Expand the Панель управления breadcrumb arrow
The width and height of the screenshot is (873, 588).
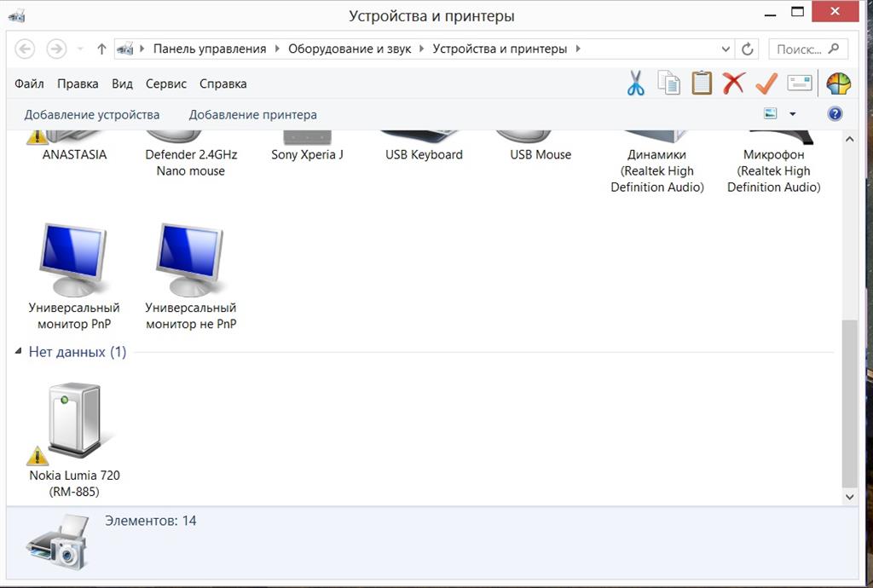click(277, 49)
